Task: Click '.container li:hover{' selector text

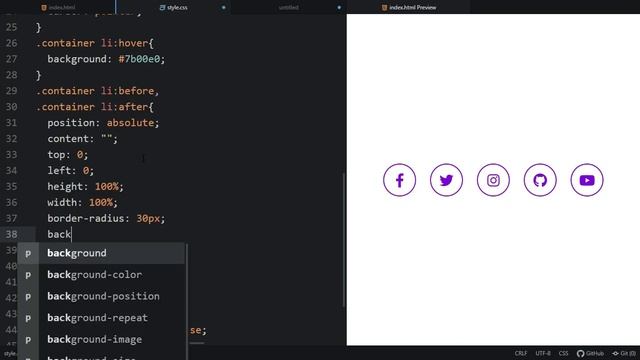Action: pyautogui.click(x=95, y=43)
